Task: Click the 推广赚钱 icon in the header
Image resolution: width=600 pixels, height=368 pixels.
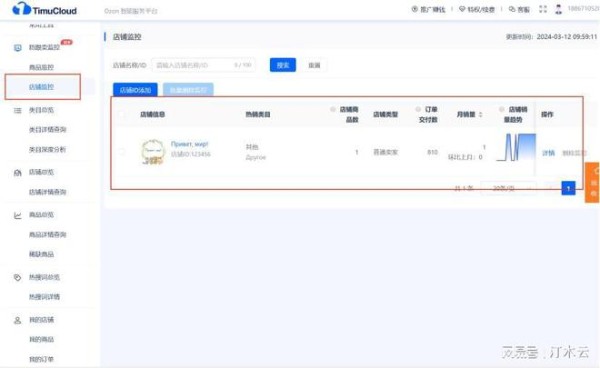Action: pyautogui.click(x=414, y=9)
